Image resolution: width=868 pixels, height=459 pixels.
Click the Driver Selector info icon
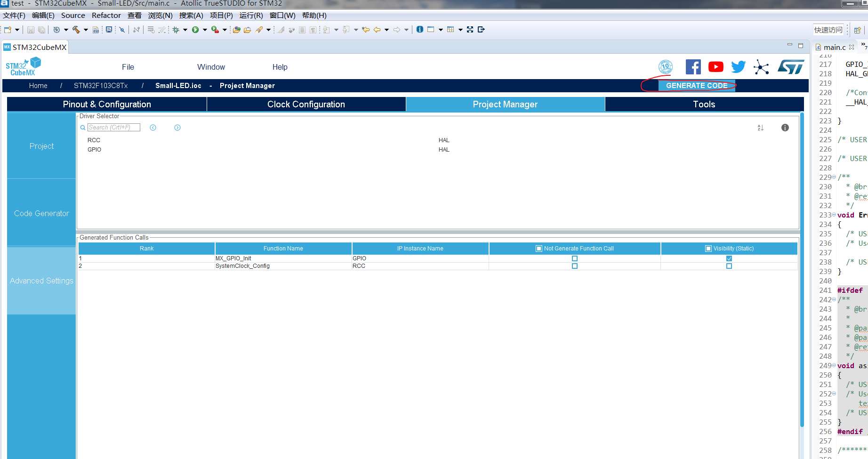pos(785,128)
